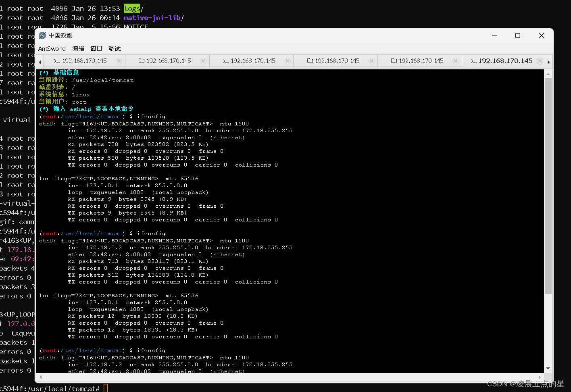Close the second terminal tab
Screen dimensions: 571x392
(x=288, y=61)
